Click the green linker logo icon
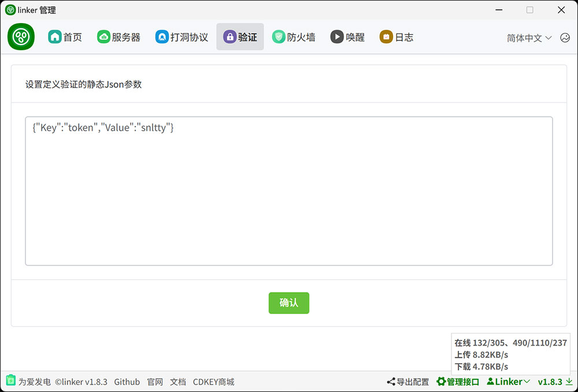This screenshot has width=578, height=392. pos(21,37)
